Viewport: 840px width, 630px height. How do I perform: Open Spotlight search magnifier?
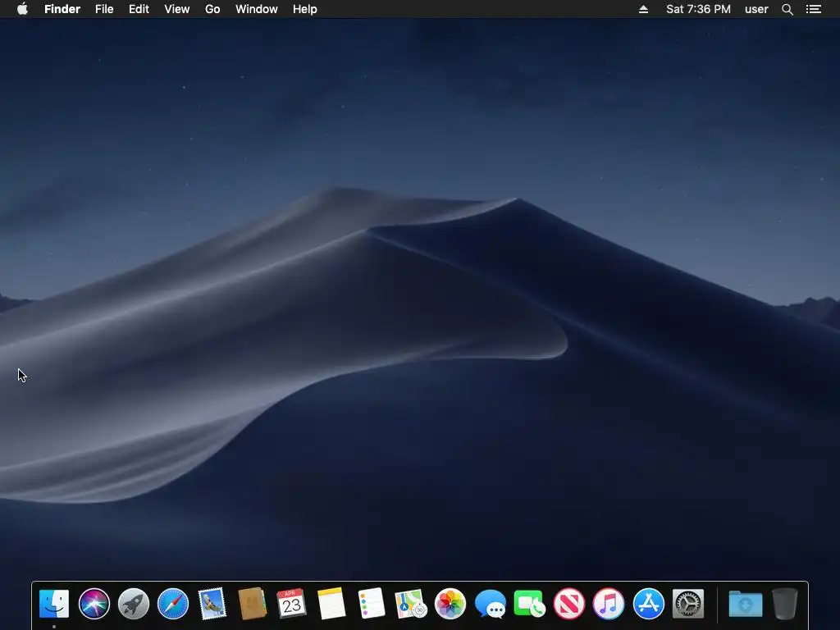pos(787,9)
